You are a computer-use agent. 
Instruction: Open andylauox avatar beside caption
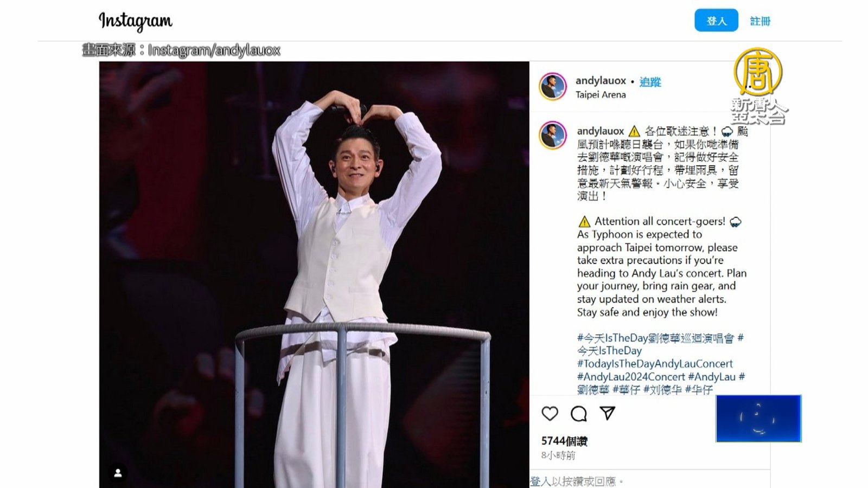click(553, 136)
